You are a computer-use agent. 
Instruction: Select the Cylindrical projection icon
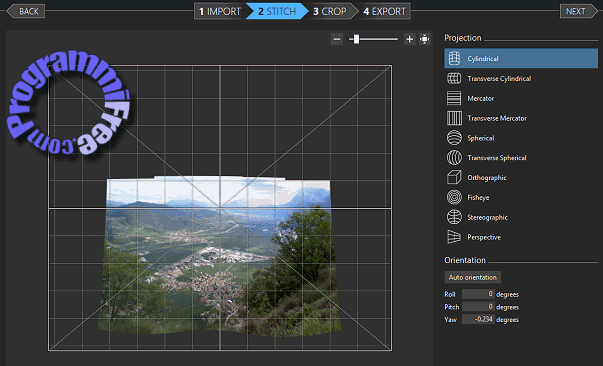coord(454,58)
